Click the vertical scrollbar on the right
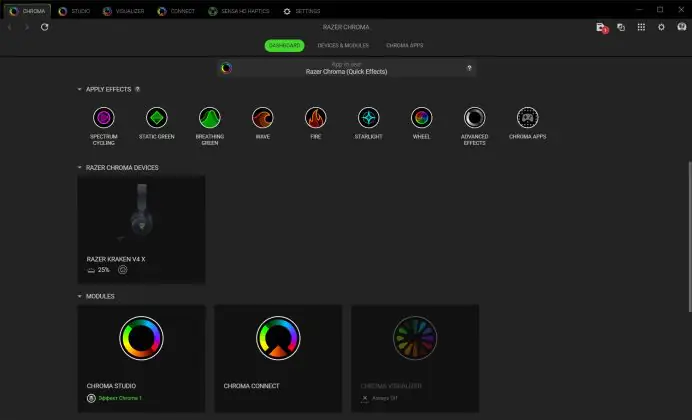The width and height of the screenshot is (692, 420). point(689,236)
